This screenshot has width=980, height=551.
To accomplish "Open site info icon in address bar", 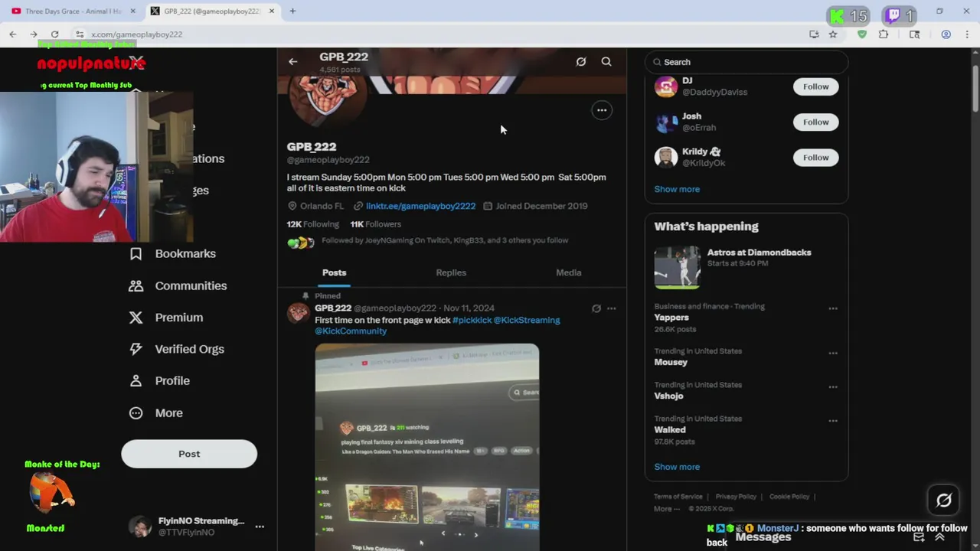I will pyautogui.click(x=80, y=34).
